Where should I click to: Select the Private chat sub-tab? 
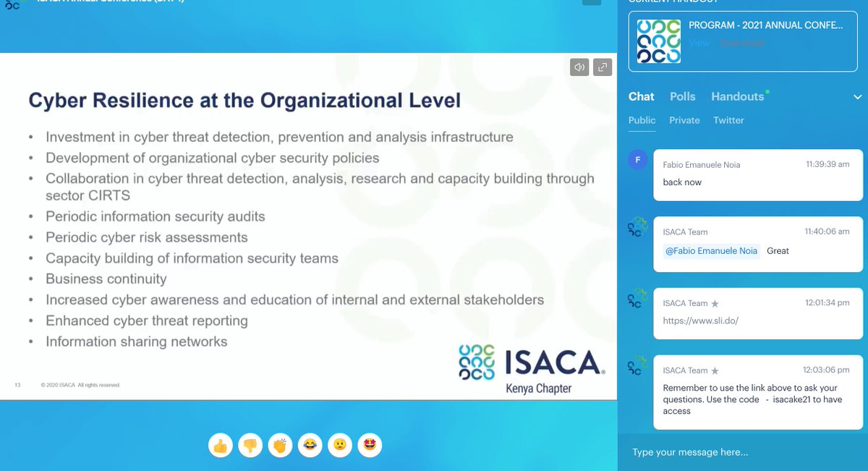coord(684,120)
